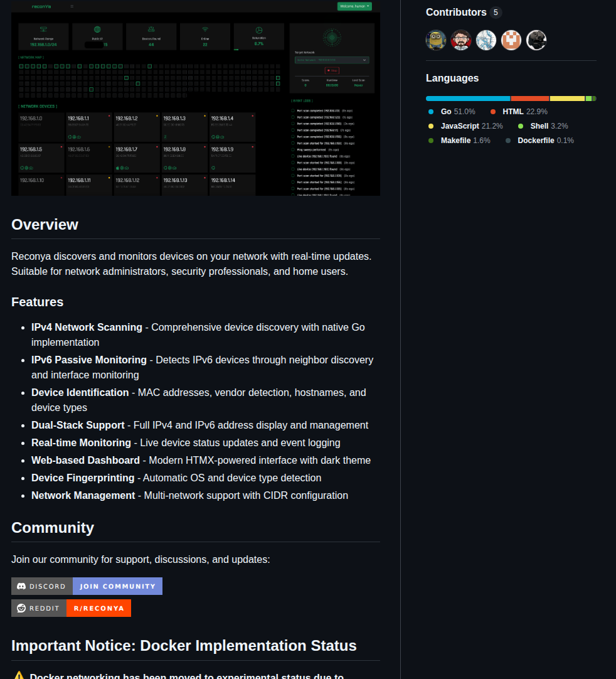Click the yellow JavaScript segment of language bar
Screen dimensions: 616x679
coord(567,99)
